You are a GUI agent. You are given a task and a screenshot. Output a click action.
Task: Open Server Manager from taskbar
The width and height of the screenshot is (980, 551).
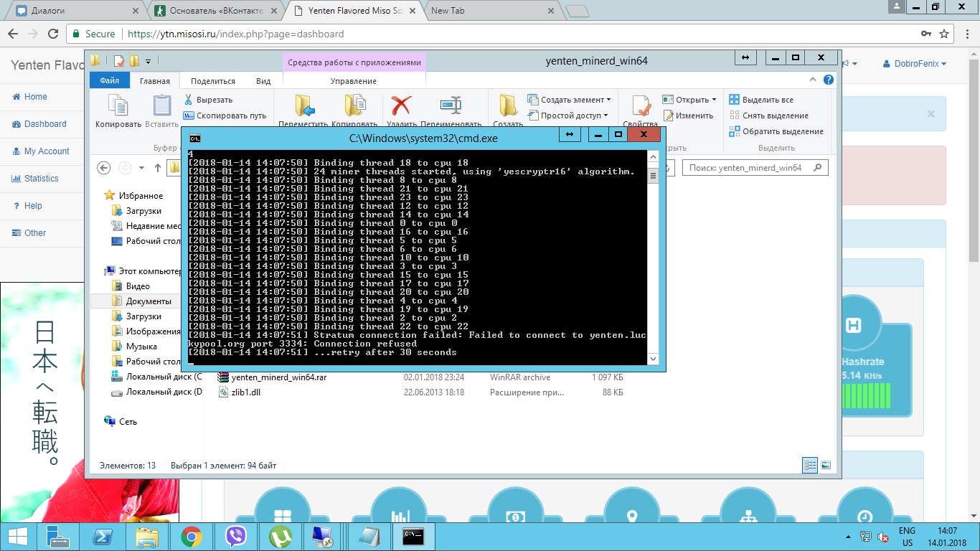(58, 536)
